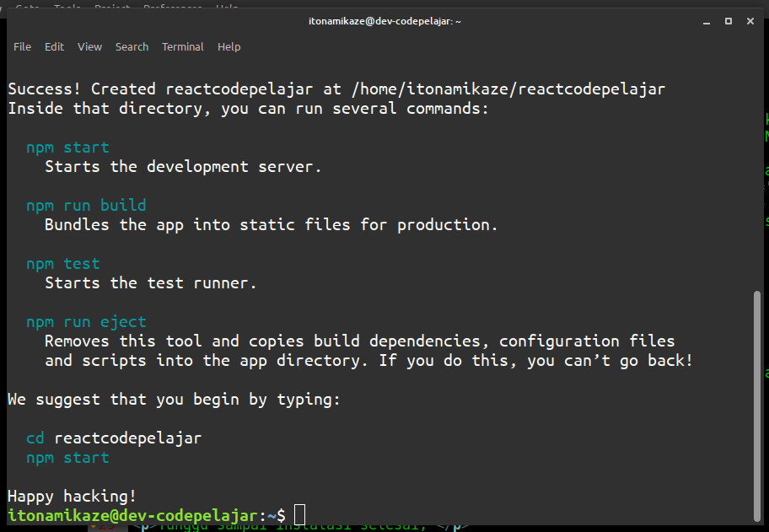Viewport: 769px width, 532px height.
Task: Click 'Starts the test runner.' text
Action: (151, 283)
